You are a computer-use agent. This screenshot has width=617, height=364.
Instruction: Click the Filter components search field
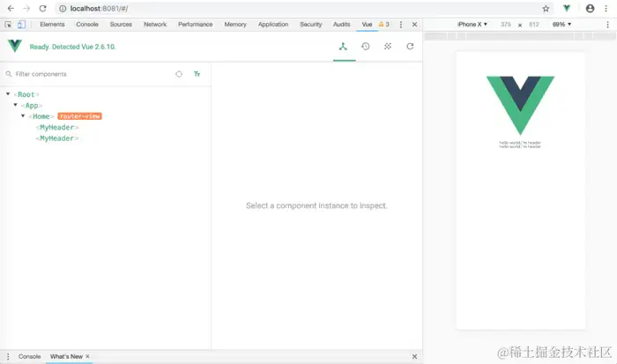tap(93, 74)
